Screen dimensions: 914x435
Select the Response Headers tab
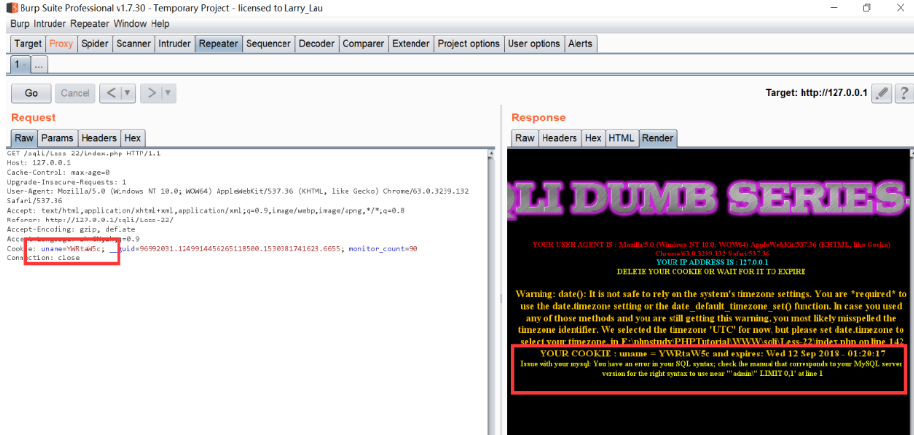(560, 138)
